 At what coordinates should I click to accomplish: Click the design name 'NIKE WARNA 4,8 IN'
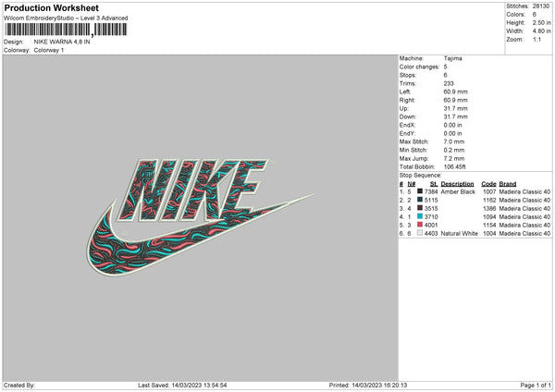point(62,42)
